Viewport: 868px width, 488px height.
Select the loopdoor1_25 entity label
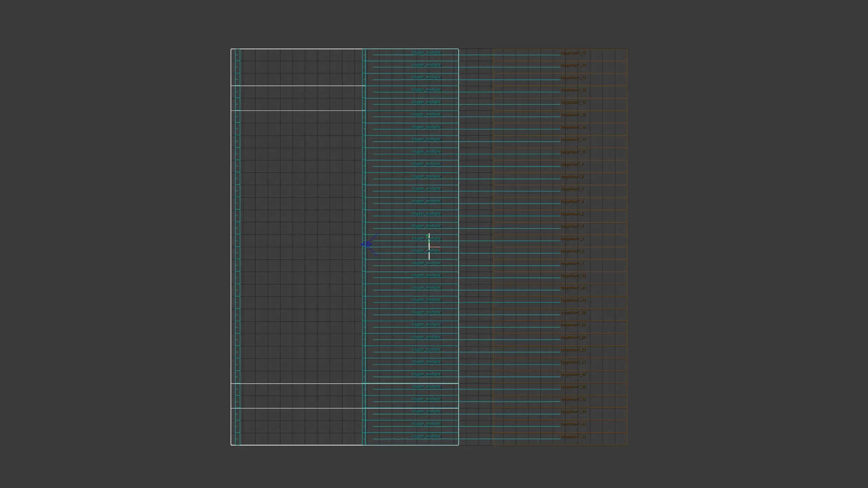pos(573,276)
